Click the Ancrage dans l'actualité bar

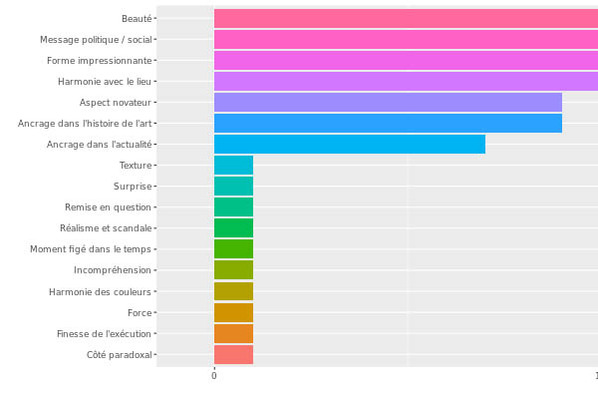point(350,144)
